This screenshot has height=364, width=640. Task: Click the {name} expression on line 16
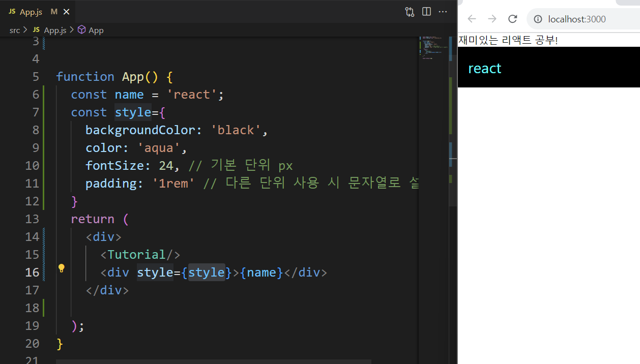tap(261, 272)
